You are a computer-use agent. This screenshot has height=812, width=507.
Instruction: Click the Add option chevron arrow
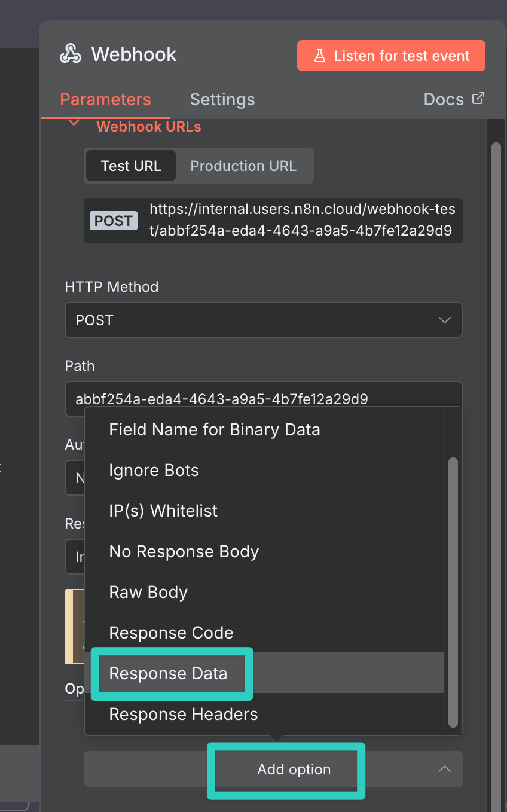click(444, 769)
